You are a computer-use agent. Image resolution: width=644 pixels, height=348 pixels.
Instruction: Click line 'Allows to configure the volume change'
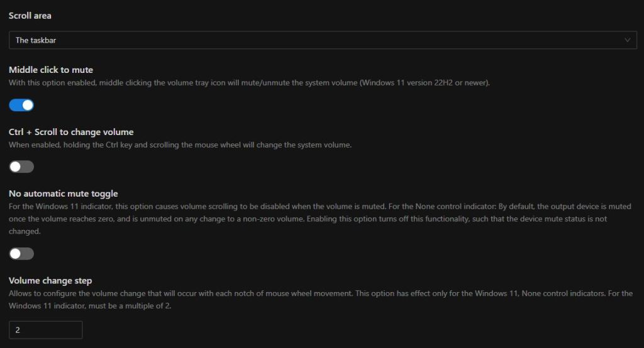tap(321, 293)
